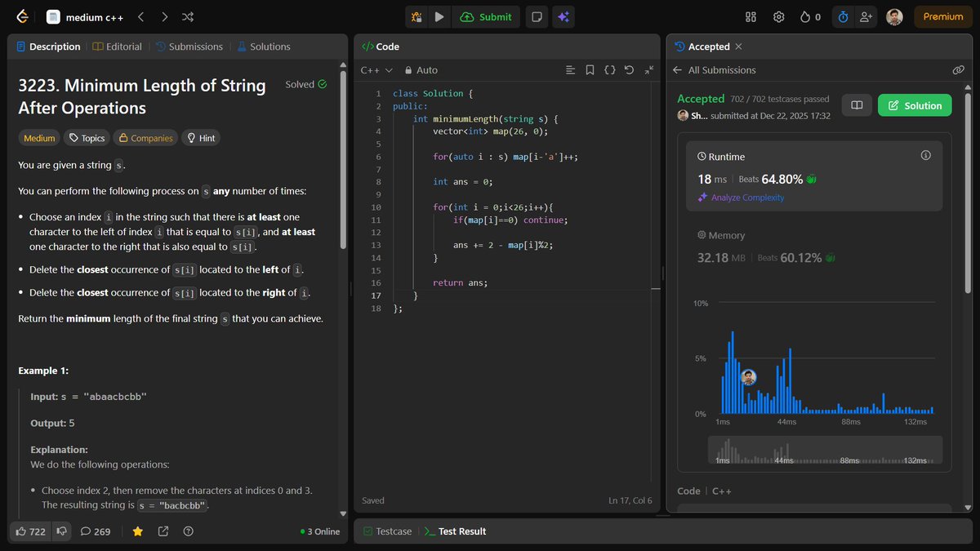The image size is (980, 551).
Task: Bookmark the code with the bookmark icon
Action: pos(590,69)
